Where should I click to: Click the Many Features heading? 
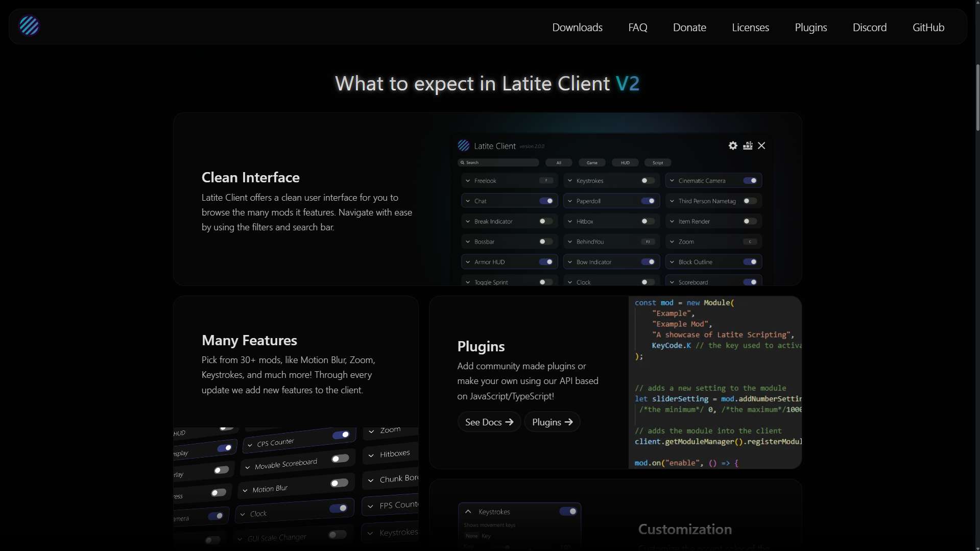(249, 340)
